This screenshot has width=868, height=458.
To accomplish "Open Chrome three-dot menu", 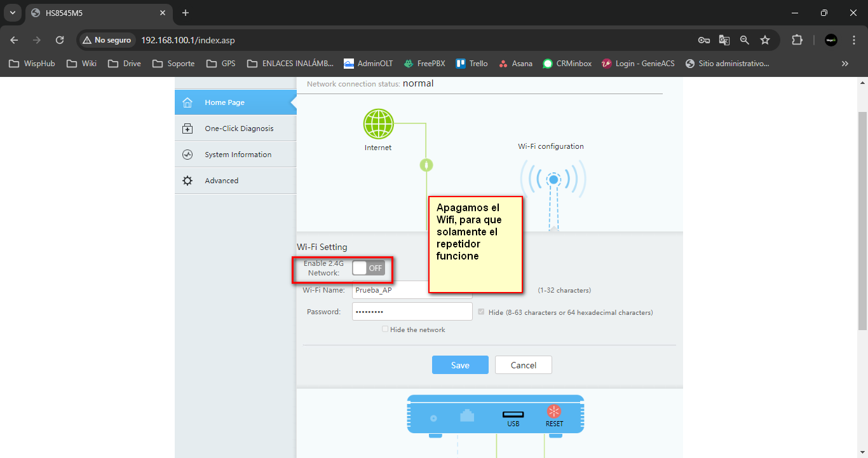I will click(x=854, y=40).
